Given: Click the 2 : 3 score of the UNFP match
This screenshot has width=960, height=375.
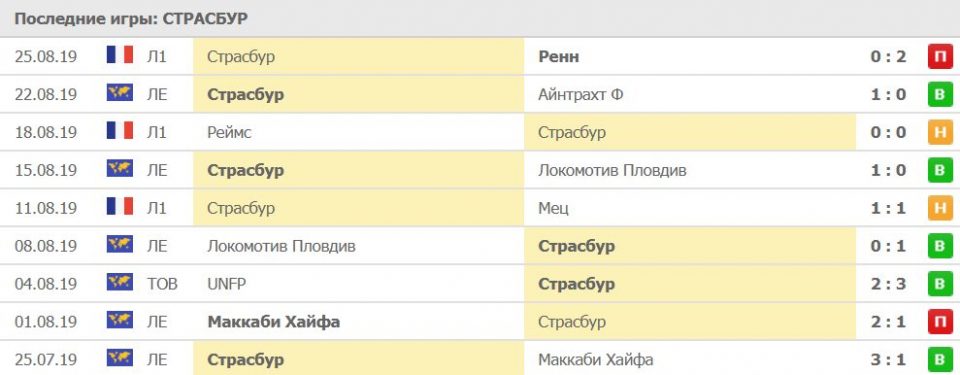Looking at the screenshot, I should [888, 284].
